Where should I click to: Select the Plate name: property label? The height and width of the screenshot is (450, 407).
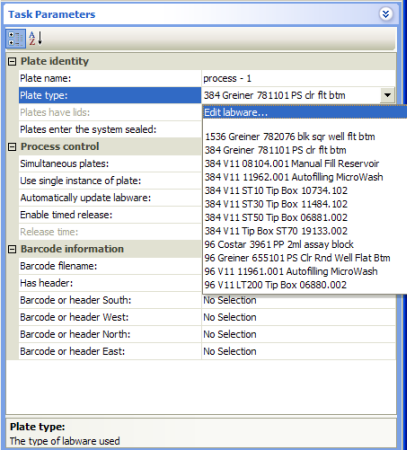pos(45,79)
